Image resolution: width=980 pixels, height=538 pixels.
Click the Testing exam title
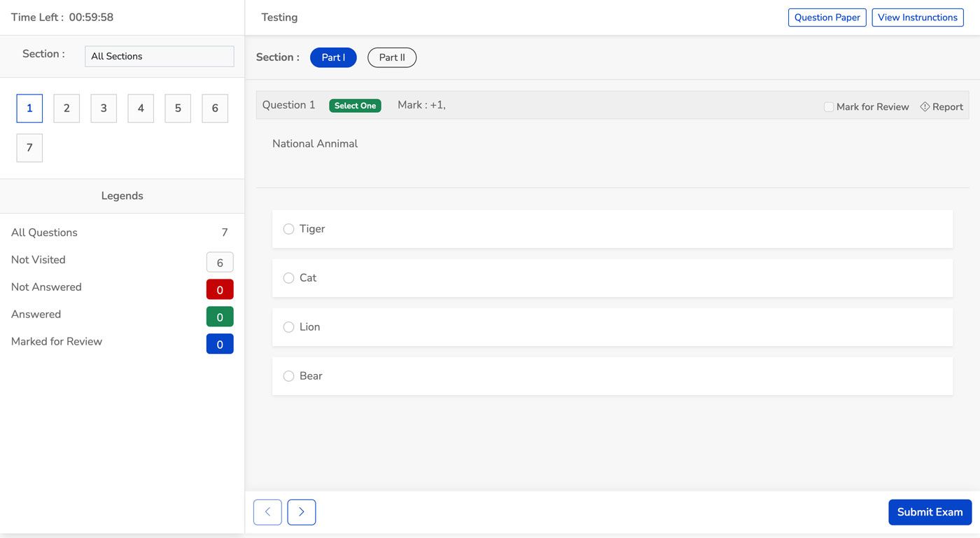coord(279,18)
